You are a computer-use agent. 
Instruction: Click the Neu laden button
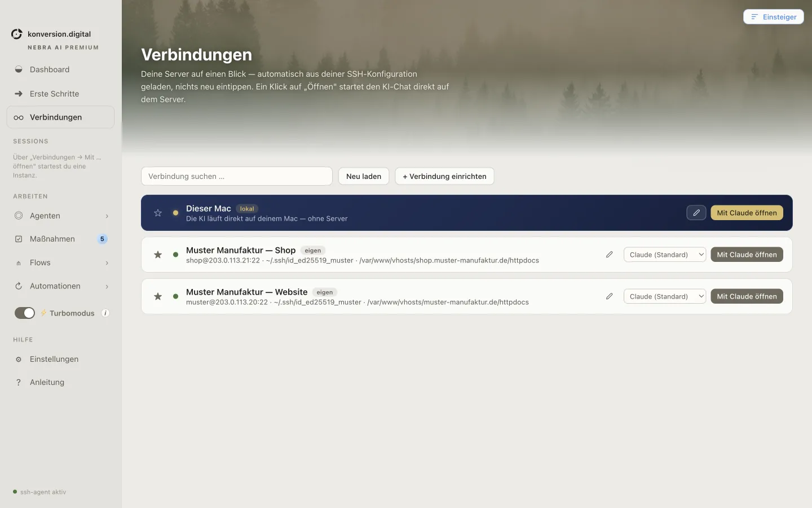point(364,176)
